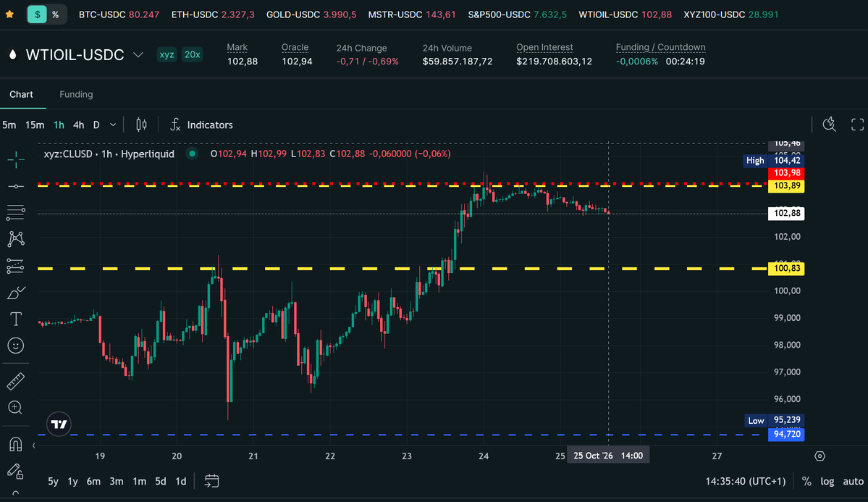The height and width of the screenshot is (502, 868).
Task: Set chart range to 3m
Action: 117,481
